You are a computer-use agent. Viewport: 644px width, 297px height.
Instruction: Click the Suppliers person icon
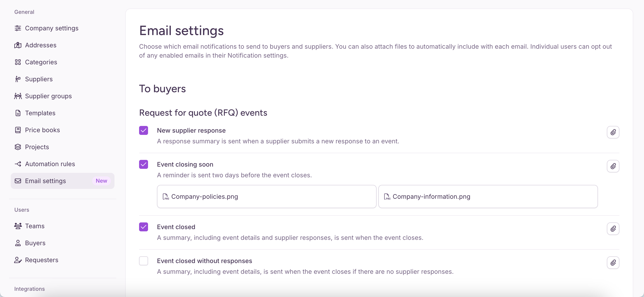[x=18, y=79]
